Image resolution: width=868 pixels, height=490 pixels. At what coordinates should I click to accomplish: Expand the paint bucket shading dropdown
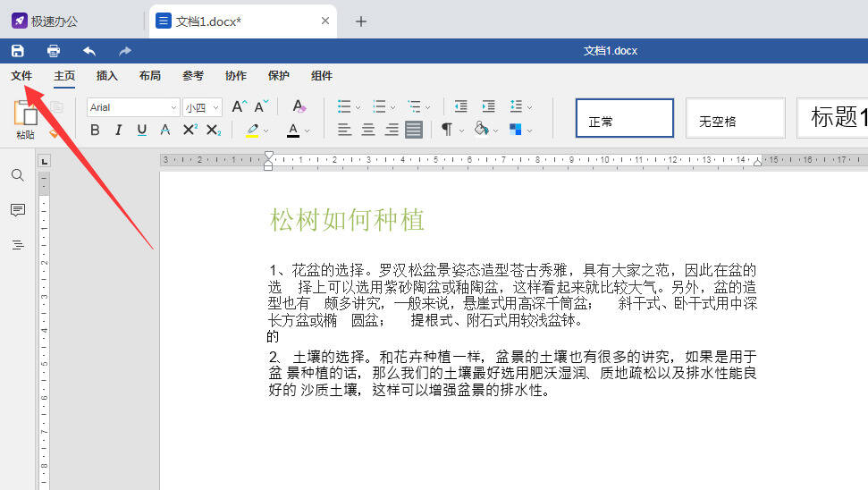click(x=495, y=131)
